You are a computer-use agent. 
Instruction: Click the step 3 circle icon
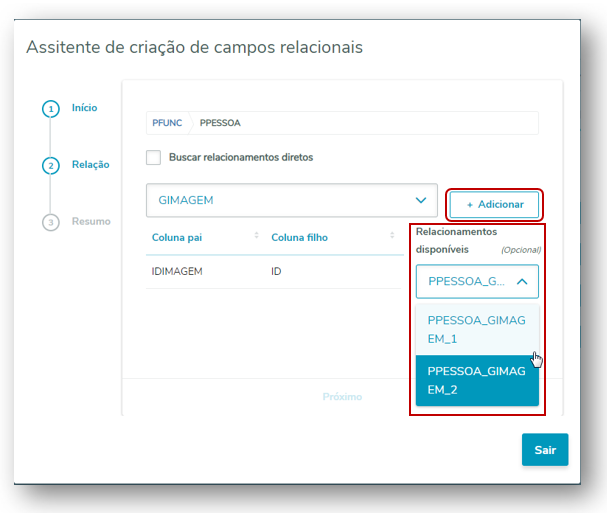(50, 222)
